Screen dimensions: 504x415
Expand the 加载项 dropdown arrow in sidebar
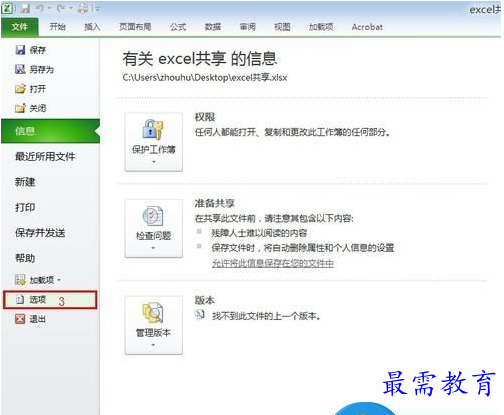pos(59,280)
